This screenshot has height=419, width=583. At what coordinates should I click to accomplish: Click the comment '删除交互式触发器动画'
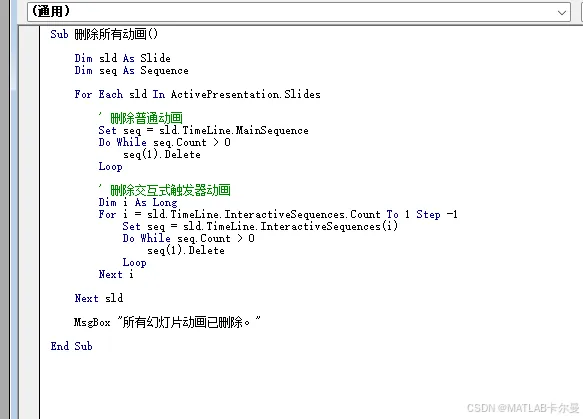(x=164, y=190)
